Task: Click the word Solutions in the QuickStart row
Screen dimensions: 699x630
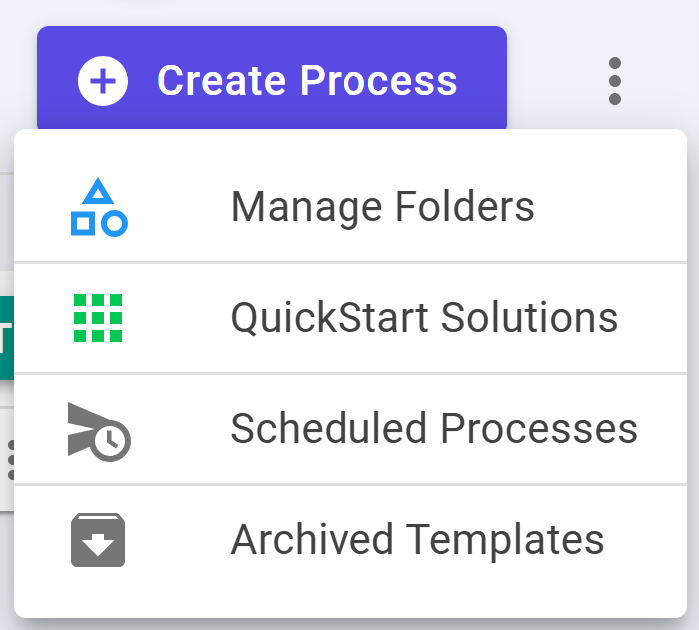Action: (x=529, y=318)
